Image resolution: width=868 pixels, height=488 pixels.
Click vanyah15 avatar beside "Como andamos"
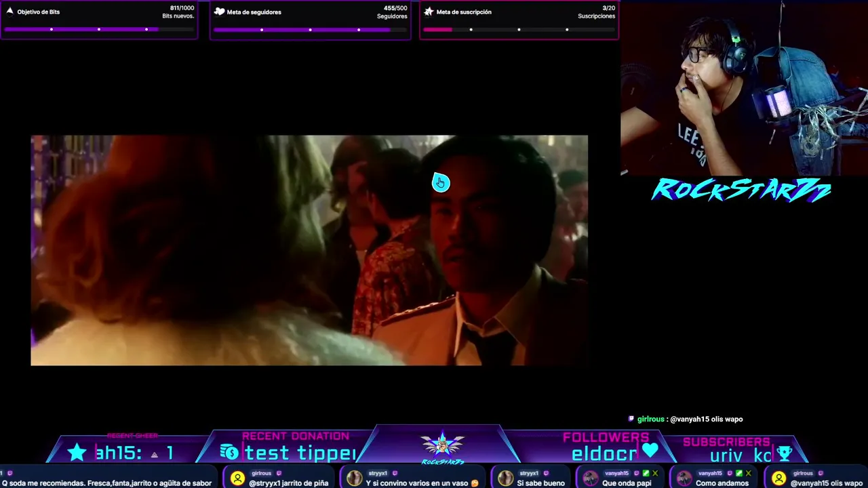pos(684,479)
